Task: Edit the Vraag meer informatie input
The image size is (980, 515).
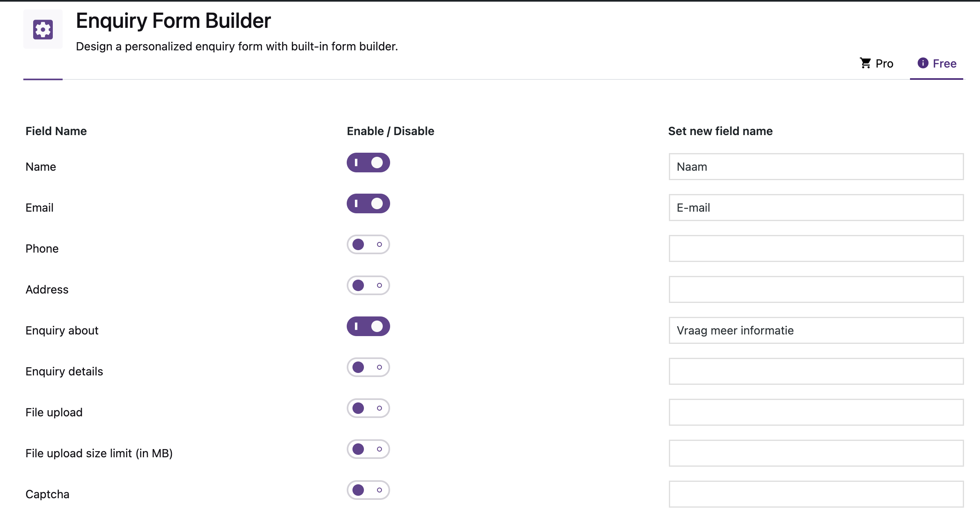Action: [816, 330]
